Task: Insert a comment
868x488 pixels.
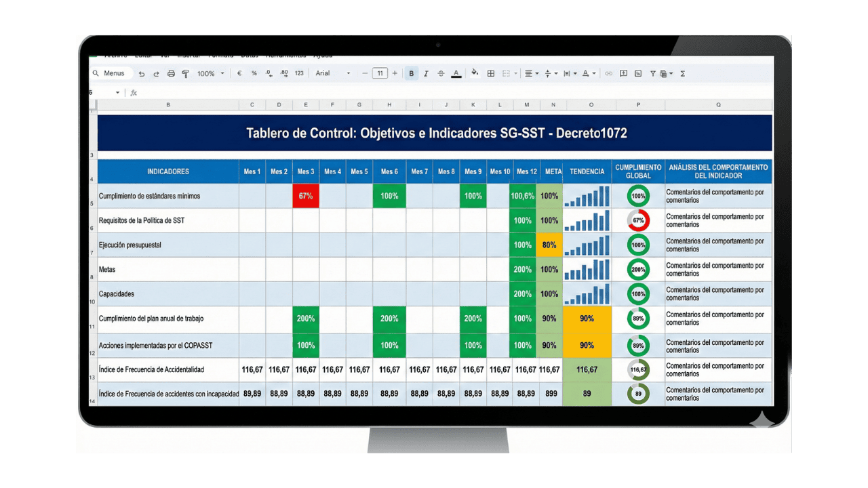Action: point(624,73)
